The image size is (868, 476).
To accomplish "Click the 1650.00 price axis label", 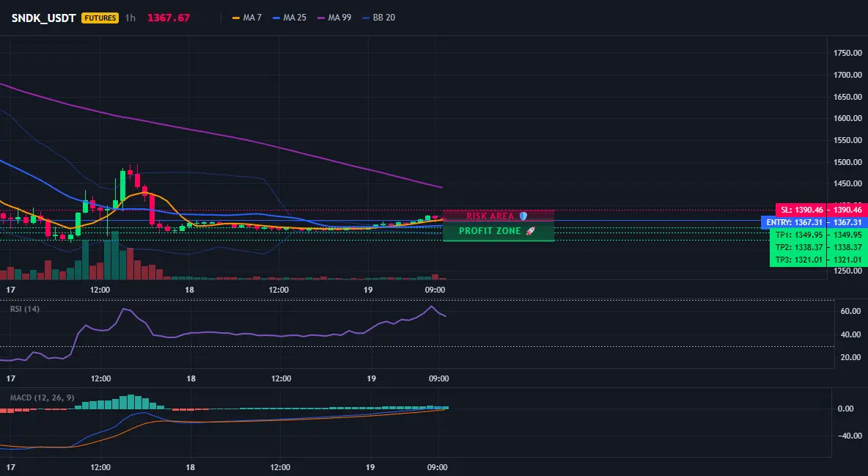I will click(x=847, y=97).
